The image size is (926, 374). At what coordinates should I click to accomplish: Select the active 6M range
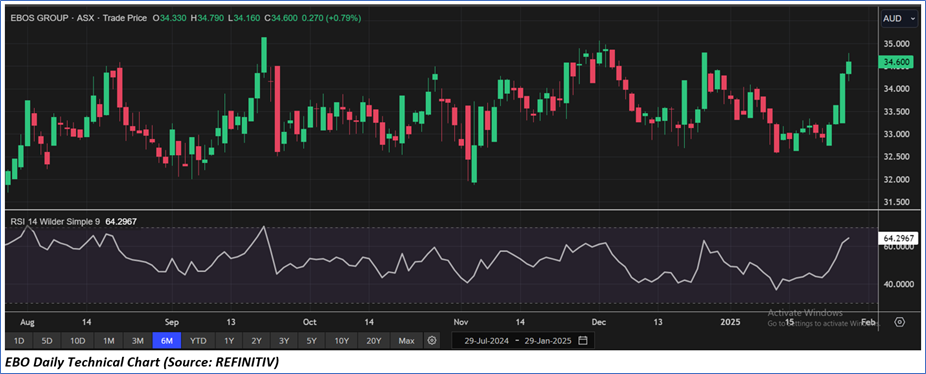[167, 341]
